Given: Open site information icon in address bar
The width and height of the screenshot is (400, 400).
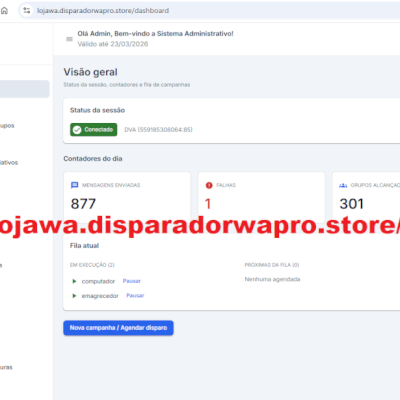Looking at the screenshot, I should point(27,11).
